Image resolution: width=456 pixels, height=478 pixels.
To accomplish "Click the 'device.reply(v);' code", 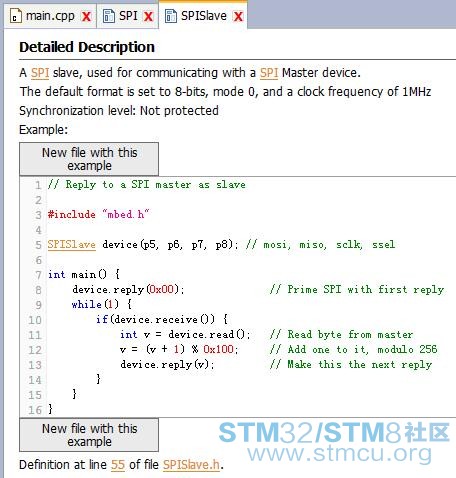I will (167, 364).
